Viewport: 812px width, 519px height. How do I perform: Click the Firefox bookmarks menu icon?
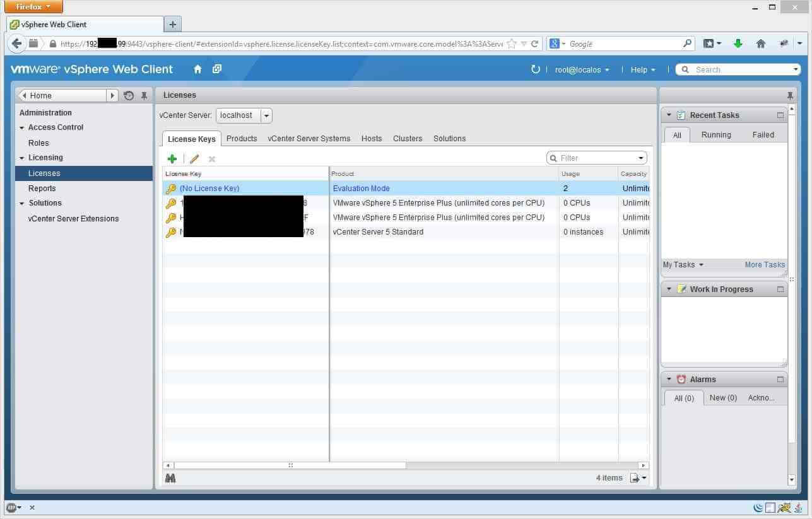tap(712, 44)
